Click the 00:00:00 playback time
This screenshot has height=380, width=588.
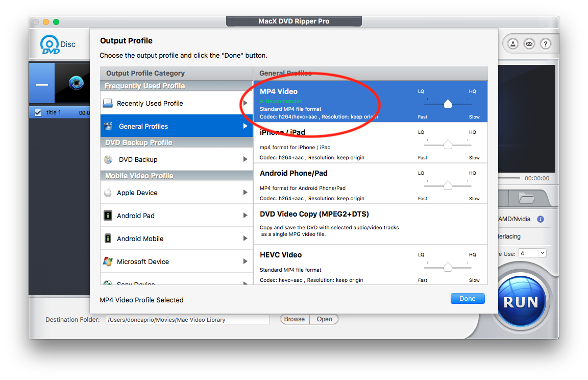(x=537, y=178)
